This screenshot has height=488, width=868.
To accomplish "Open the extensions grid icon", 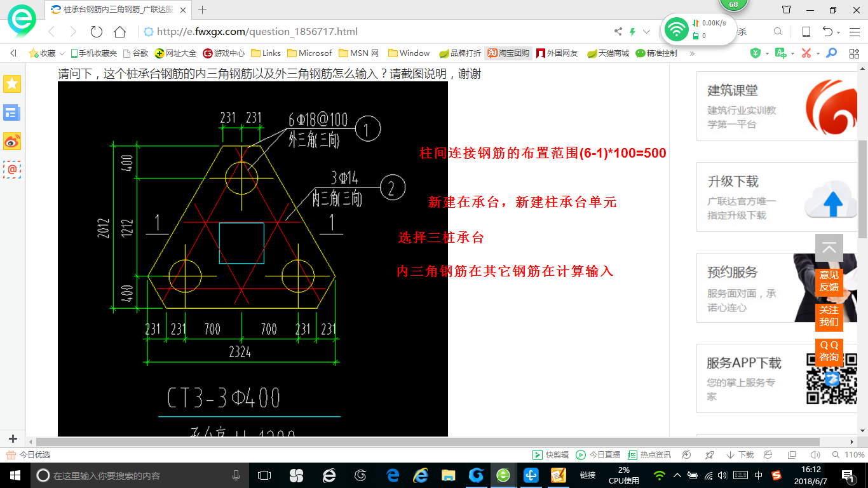I will coord(854,53).
